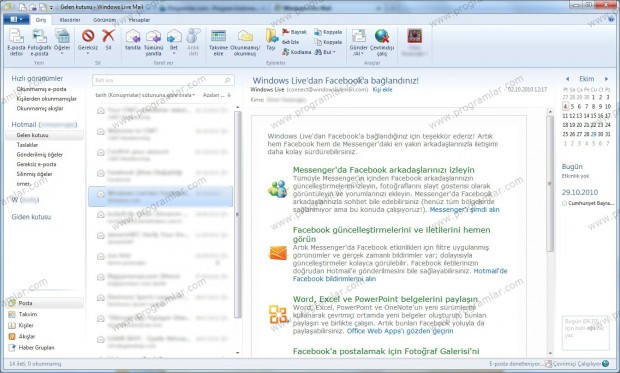This screenshot has height=373, width=620.
Task: Open the Gelen kutusu folder
Action: [45, 135]
